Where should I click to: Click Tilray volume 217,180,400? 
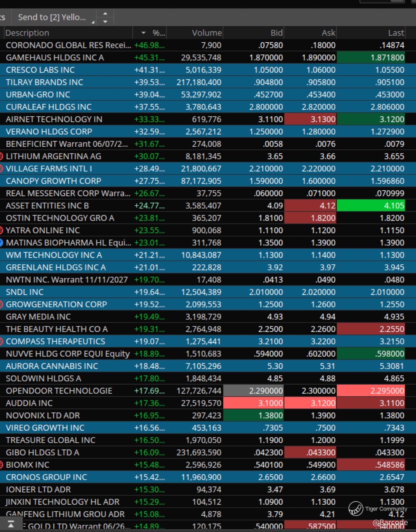[x=199, y=82]
